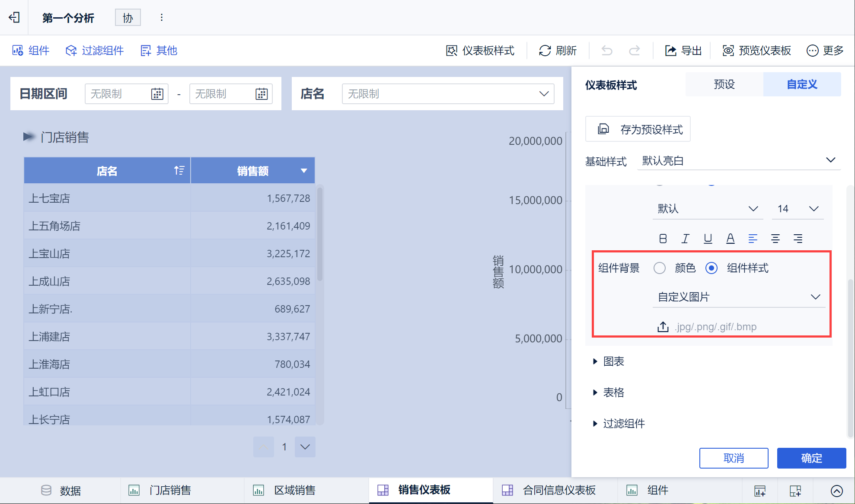Viewport: 855px width, 504px height.
Task: Select the 组件样式 radio button
Action: point(711,268)
